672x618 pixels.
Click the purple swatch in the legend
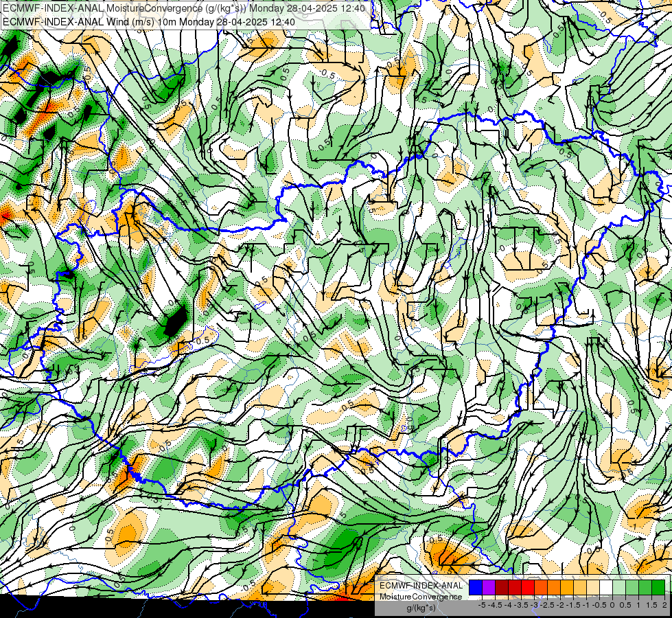click(489, 588)
